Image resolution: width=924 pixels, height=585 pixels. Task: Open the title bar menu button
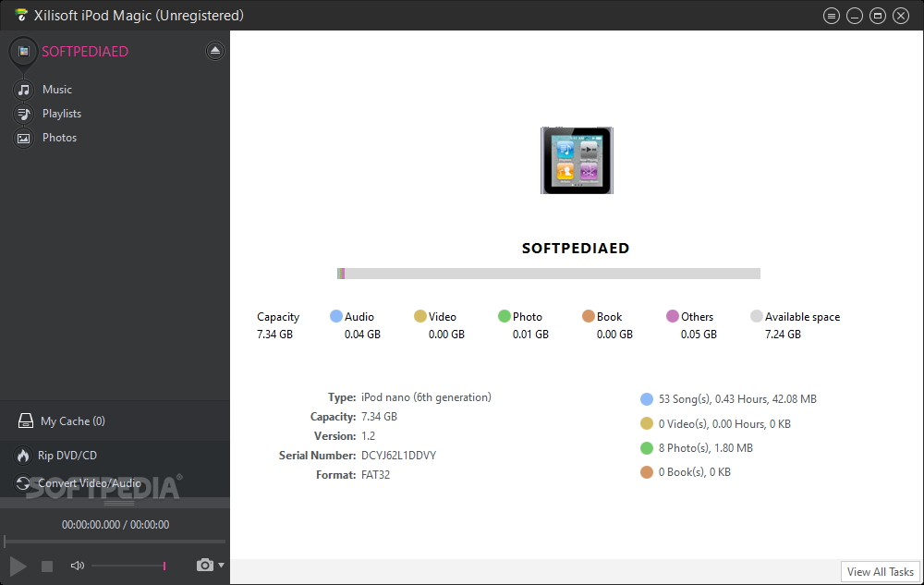point(831,16)
